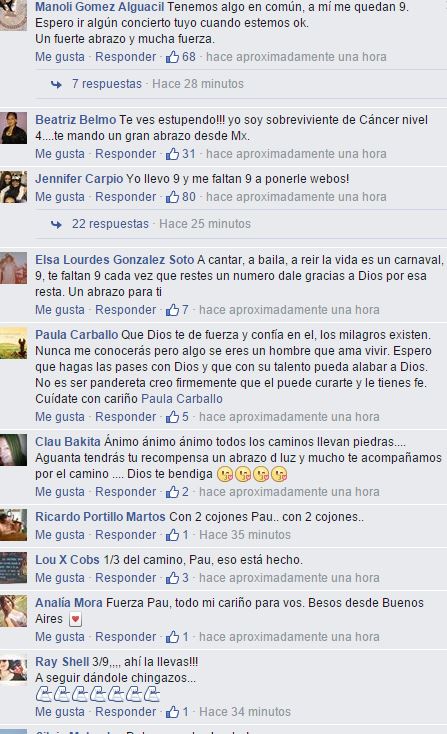Click the thumbs-up icon on Ray Shell's comment
The image size is (447, 734).
point(172,712)
